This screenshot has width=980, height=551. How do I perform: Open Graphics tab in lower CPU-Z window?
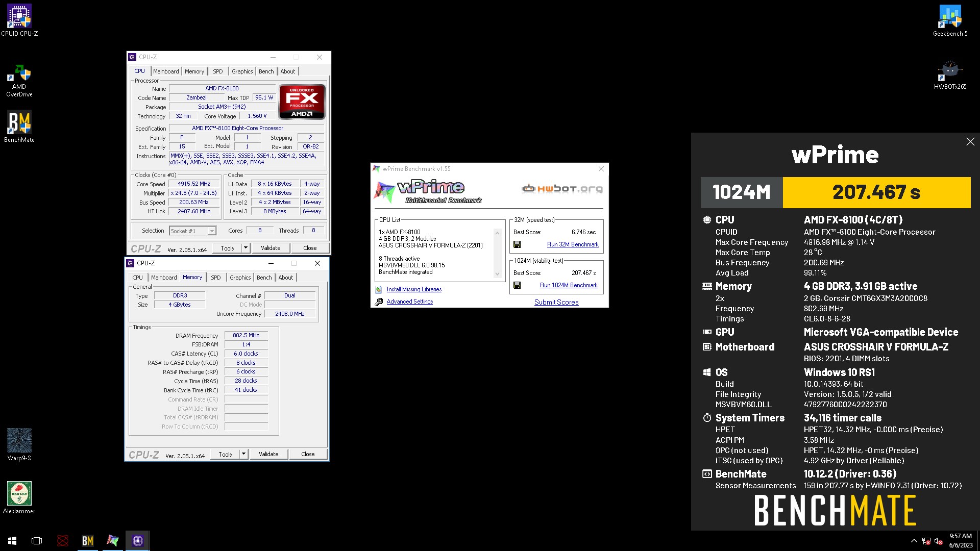point(240,278)
